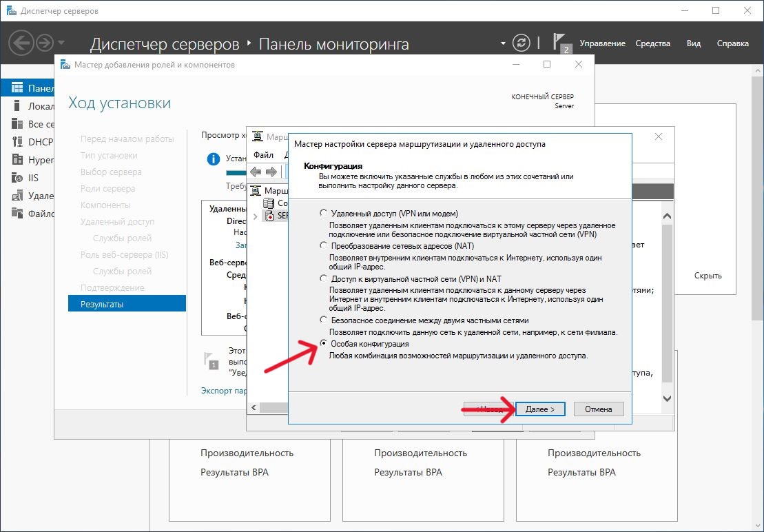Choose the Особая конфигурация radio option
The width and height of the screenshot is (764, 532).
[x=324, y=344]
